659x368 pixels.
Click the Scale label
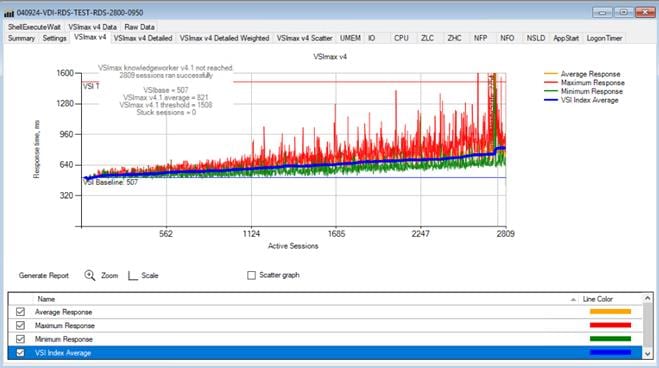tap(150, 276)
